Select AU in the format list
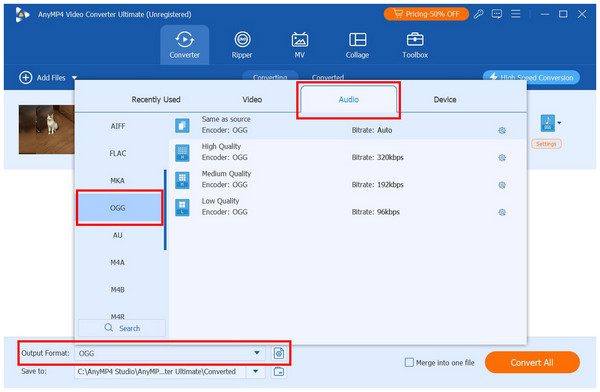The height and width of the screenshot is (392, 600). click(118, 235)
